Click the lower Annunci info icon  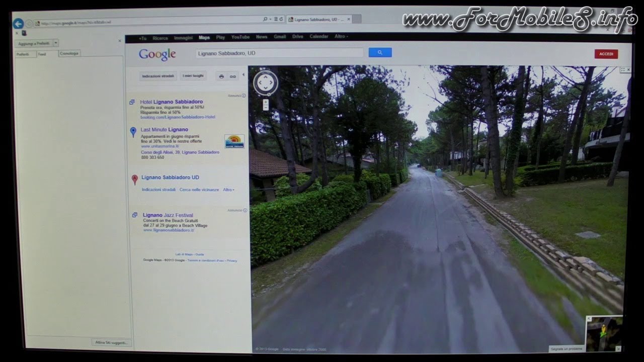245,210
